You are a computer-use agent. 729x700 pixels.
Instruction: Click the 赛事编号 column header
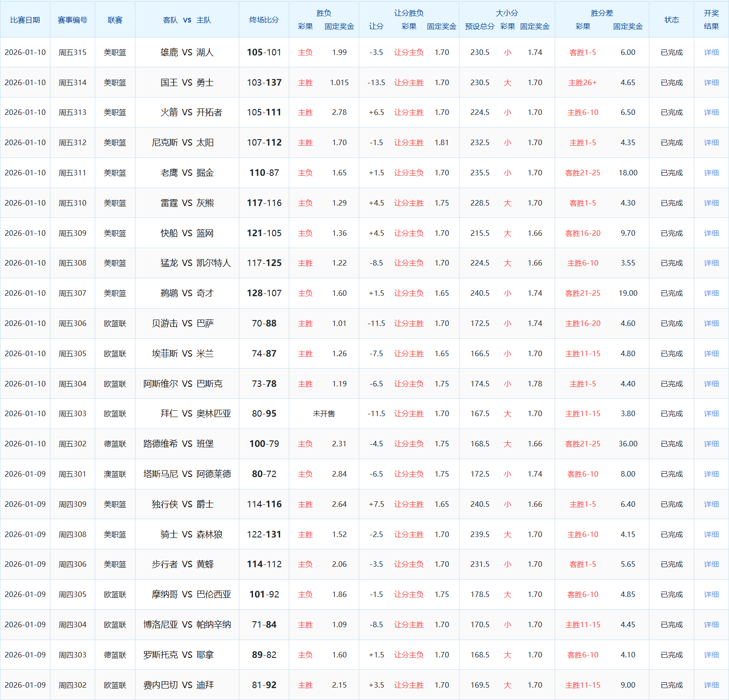pos(72,20)
